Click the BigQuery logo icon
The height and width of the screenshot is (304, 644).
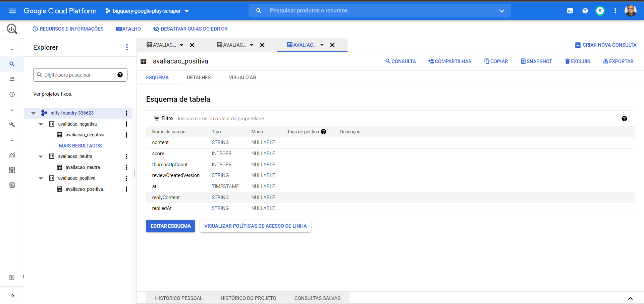coord(12,29)
